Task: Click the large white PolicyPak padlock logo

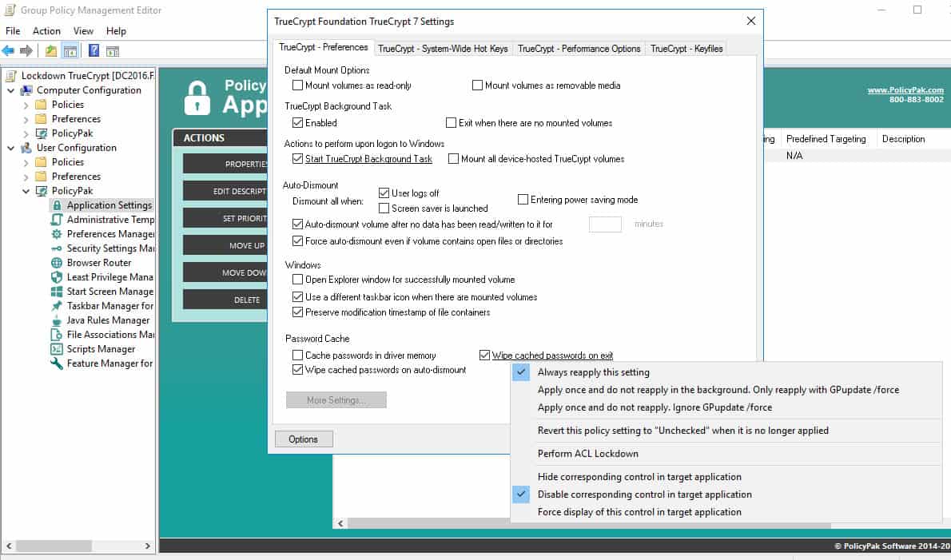Action: [x=197, y=97]
